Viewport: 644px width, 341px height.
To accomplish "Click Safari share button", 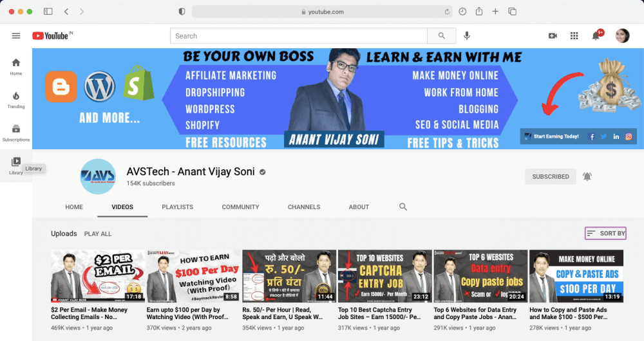I will click(x=479, y=12).
